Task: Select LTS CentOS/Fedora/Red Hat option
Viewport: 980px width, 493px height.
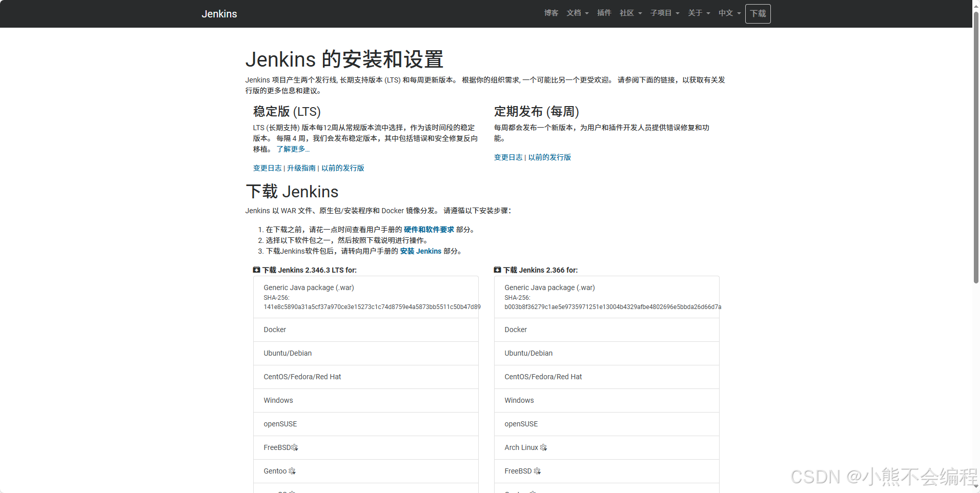Action: [365, 377]
